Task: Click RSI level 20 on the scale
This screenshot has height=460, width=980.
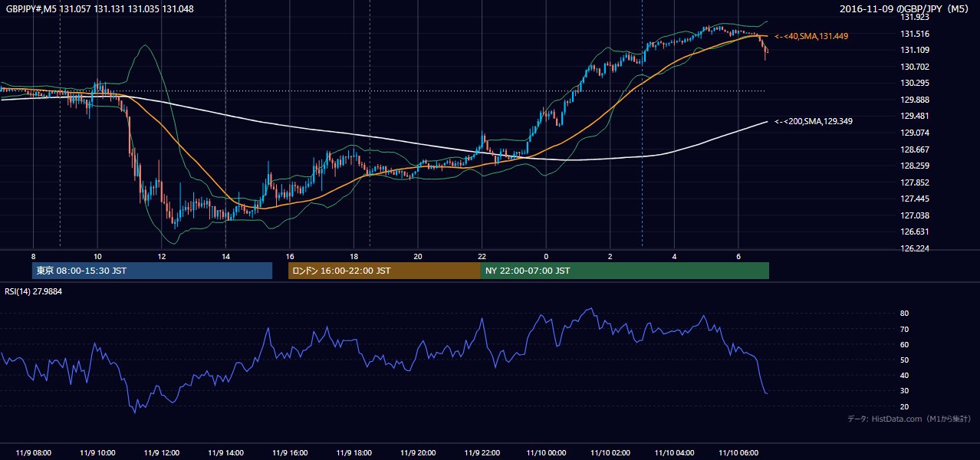Action: click(x=905, y=406)
